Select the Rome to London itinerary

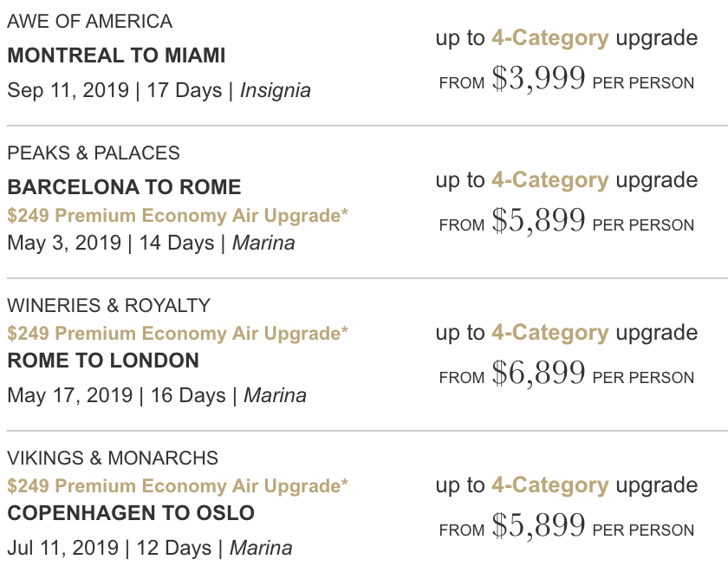(x=103, y=361)
